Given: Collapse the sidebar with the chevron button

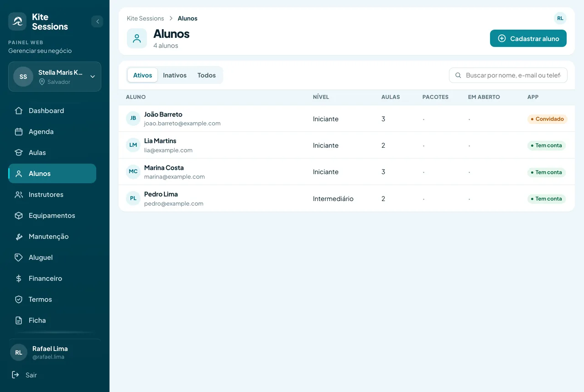Looking at the screenshot, I should pos(97,21).
